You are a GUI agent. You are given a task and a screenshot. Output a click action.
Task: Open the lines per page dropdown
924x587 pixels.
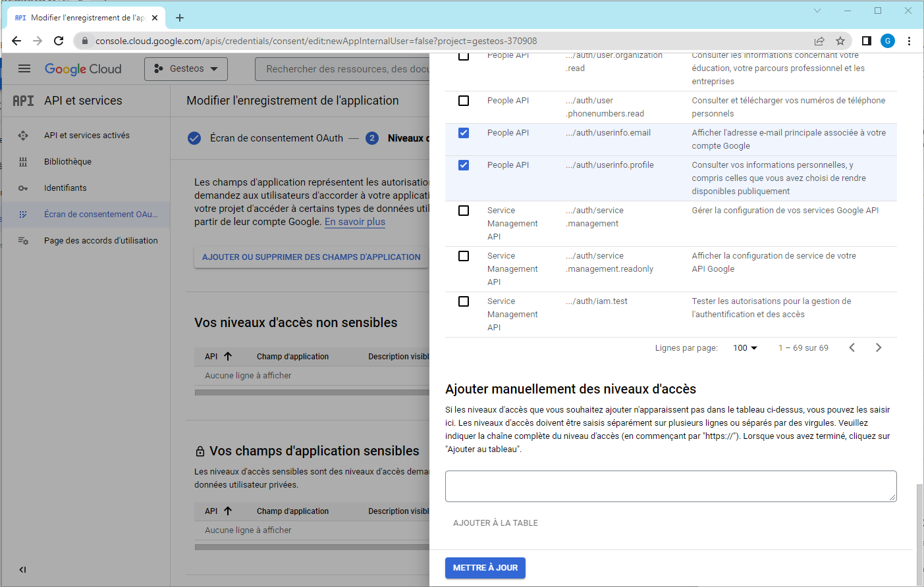745,348
